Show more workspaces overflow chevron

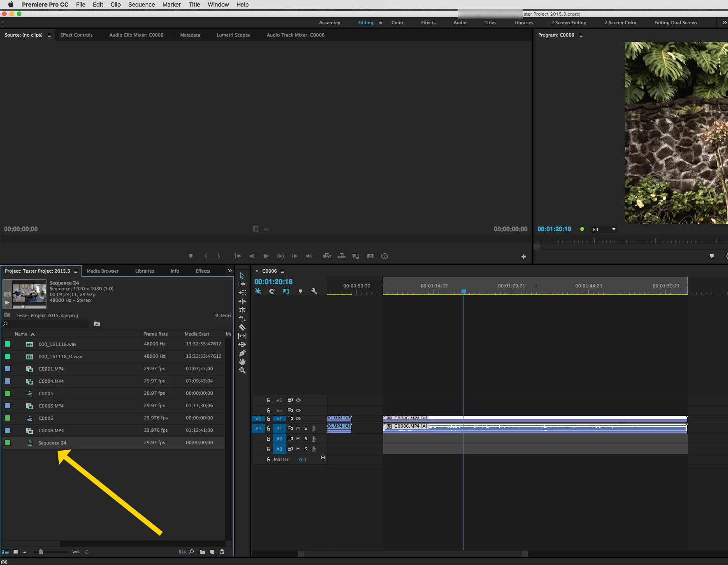click(725, 23)
